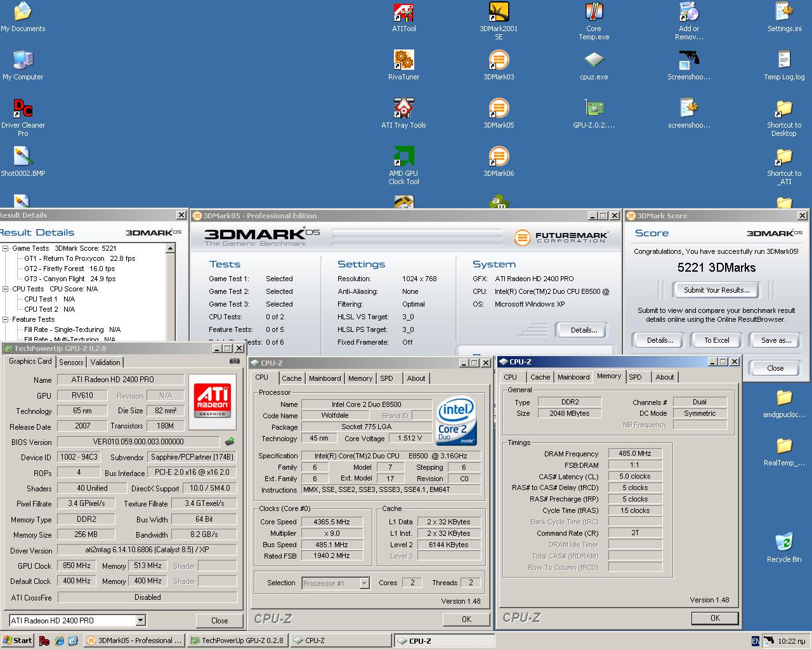Open About tab in Memory CPU-Z window
Screen dimensions: 812x650
click(x=665, y=377)
